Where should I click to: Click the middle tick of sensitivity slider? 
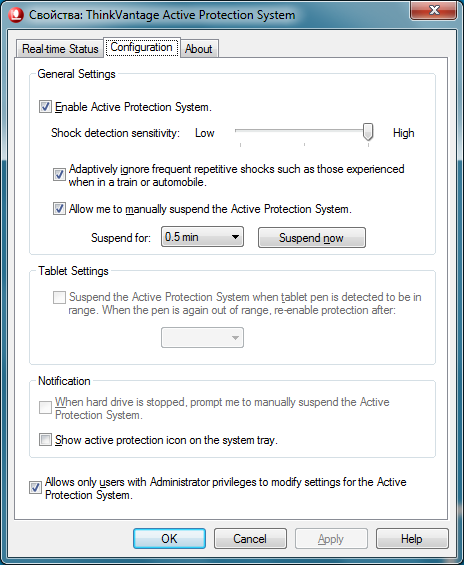point(304,144)
